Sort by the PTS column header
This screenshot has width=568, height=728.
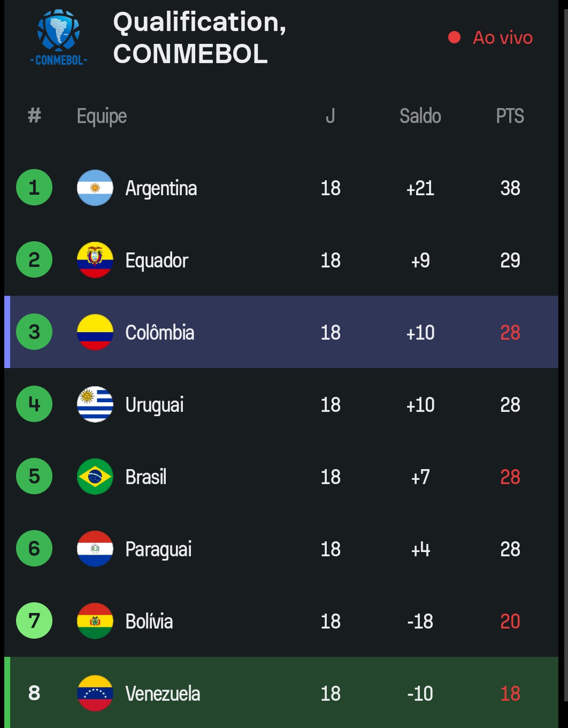[510, 116]
